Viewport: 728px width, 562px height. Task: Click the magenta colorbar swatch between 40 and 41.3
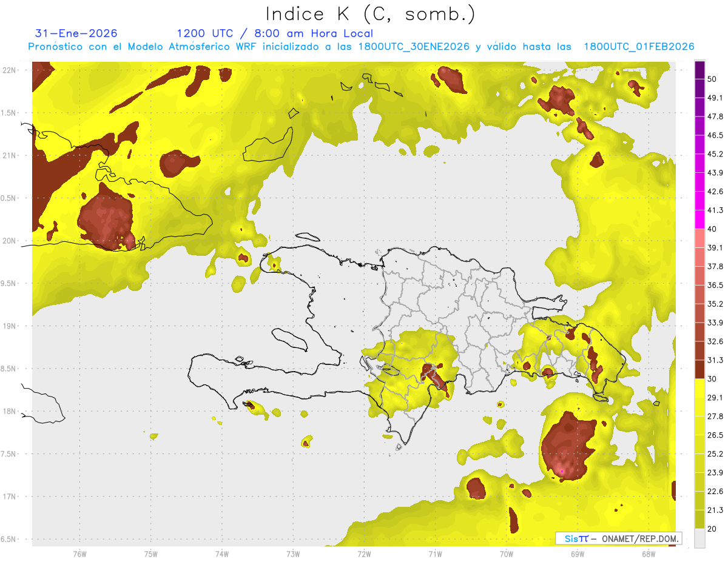point(699,219)
